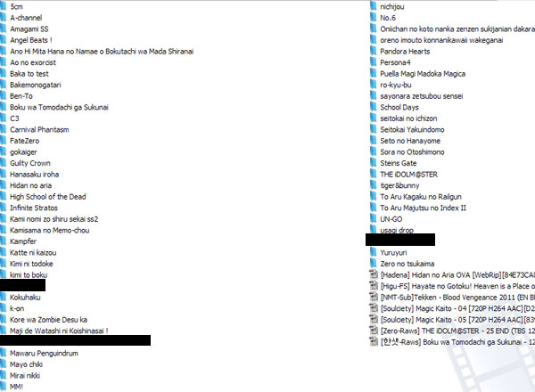Select Kami nomi zo shiru sekai ss2
The image size is (535, 392).
click(x=53, y=219)
